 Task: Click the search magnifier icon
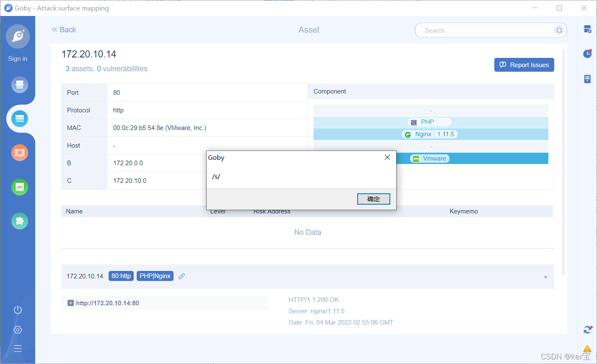tap(559, 30)
